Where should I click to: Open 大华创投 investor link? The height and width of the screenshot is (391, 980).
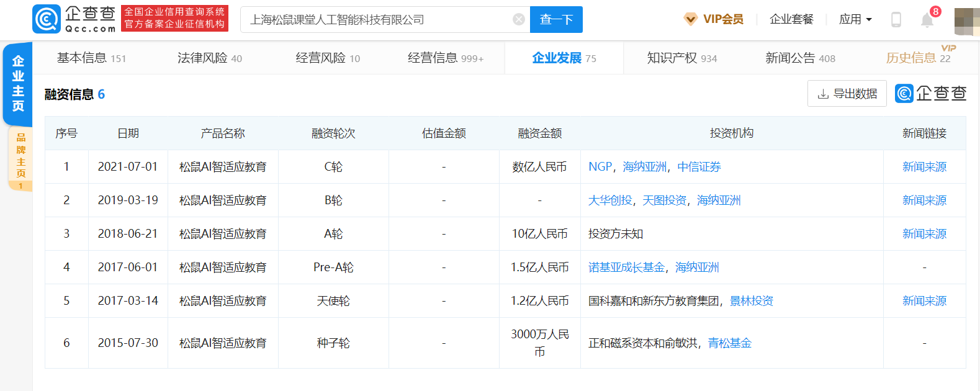pyautogui.click(x=610, y=200)
